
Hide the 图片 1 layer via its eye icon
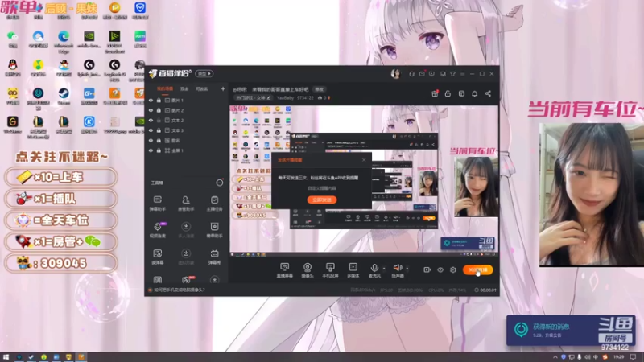click(x=151, y=100)
